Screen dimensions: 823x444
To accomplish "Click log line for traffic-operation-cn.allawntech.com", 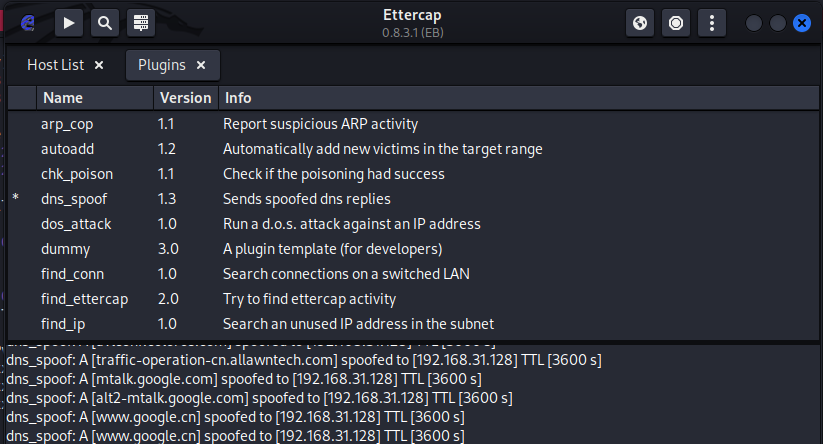I will (x=304, y=360).
